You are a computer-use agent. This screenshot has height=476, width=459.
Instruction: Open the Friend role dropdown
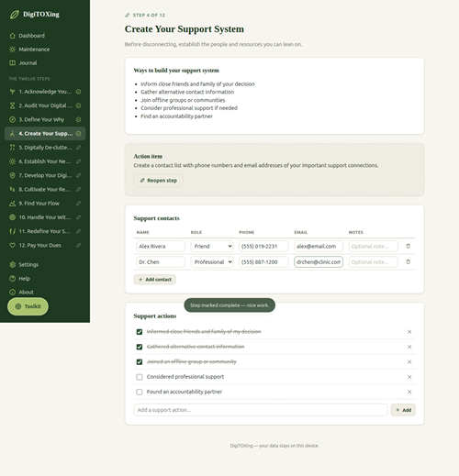pyautogui.click(x=212, y=247)
